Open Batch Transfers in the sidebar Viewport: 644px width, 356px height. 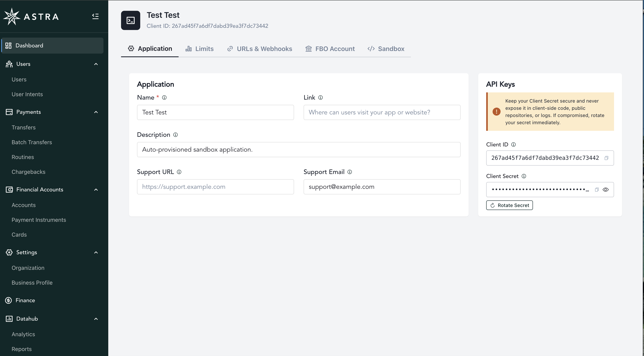click(32, 142)
